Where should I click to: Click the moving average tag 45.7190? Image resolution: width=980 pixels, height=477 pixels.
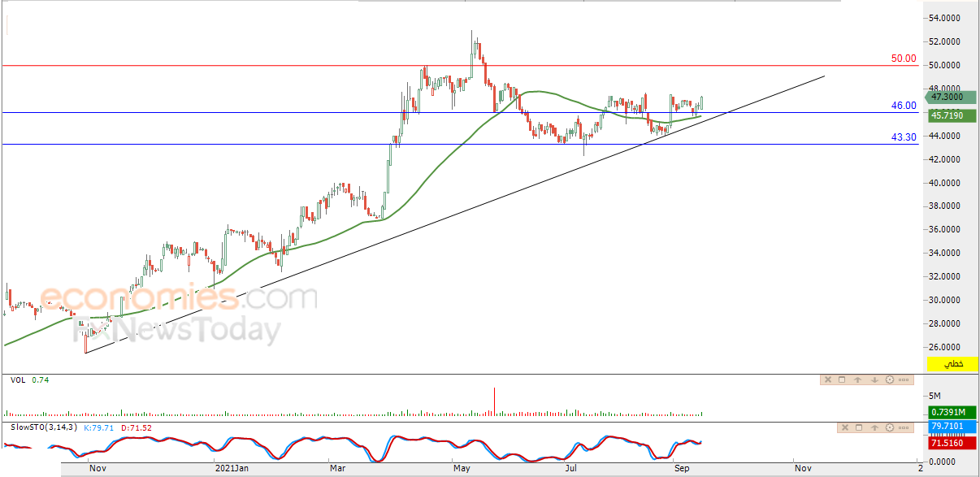click(x=951, y=115)
